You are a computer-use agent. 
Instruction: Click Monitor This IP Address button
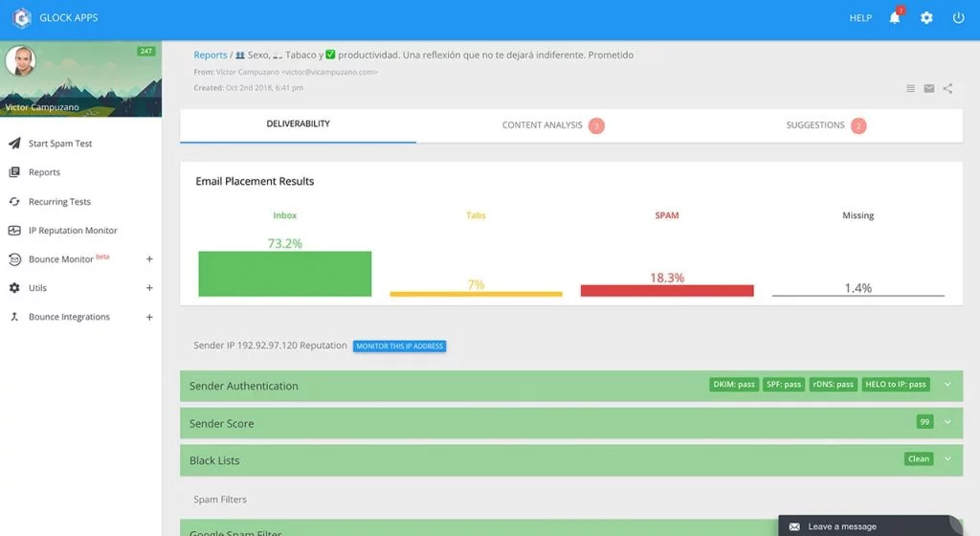(x=399, y=346)
